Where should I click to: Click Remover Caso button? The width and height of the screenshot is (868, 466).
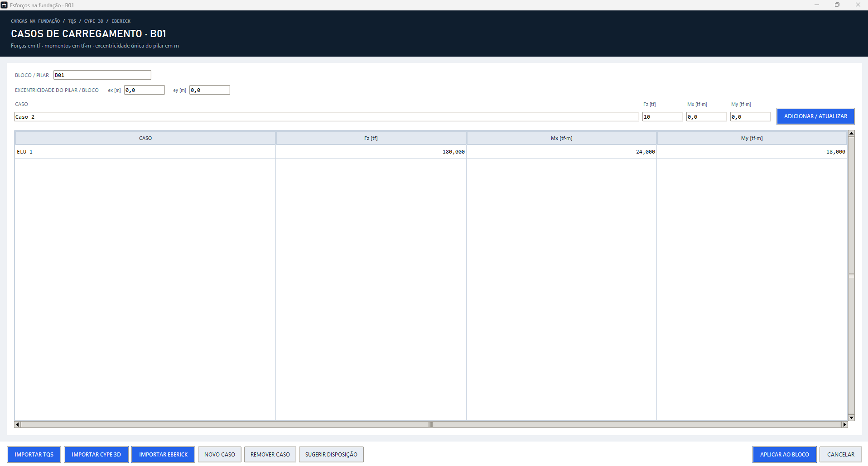tap(270, 454)
